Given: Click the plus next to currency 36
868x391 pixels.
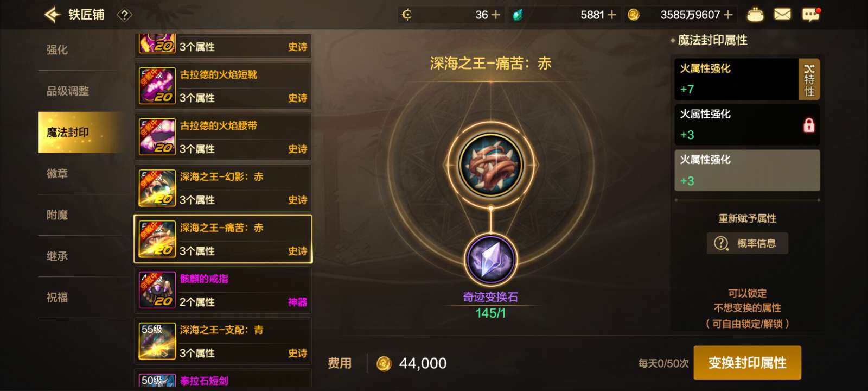Looking at the screenshot, I should coord(495,15).
